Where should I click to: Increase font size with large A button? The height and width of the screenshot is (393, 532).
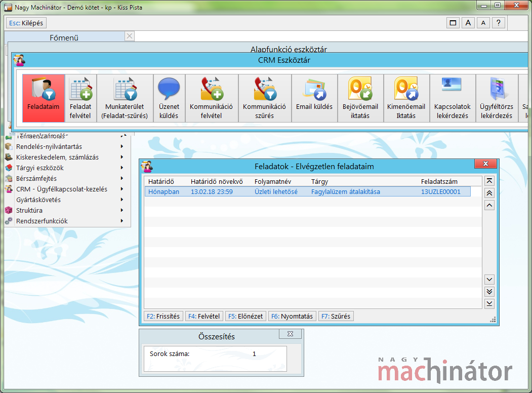pyautogui.click(x=468, y=23)
